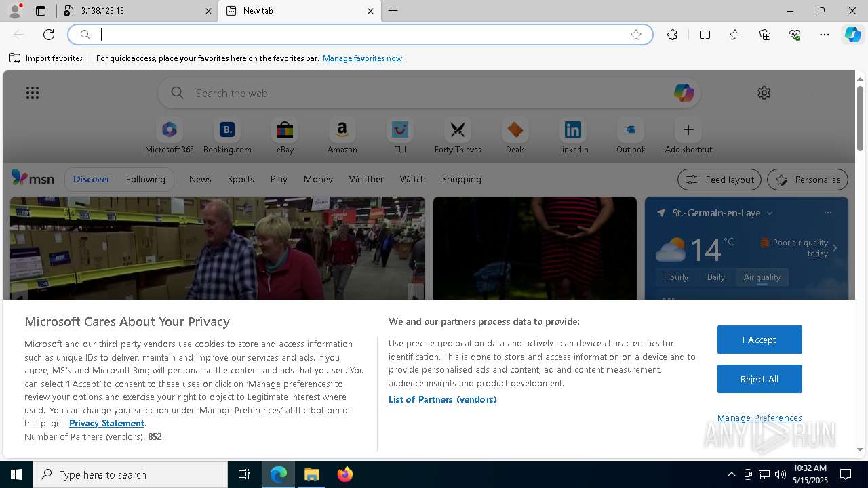The height and width of the screenshot is (488, 868).
Task: Reload the page with refresh icon
Action: tap(49, 35)
